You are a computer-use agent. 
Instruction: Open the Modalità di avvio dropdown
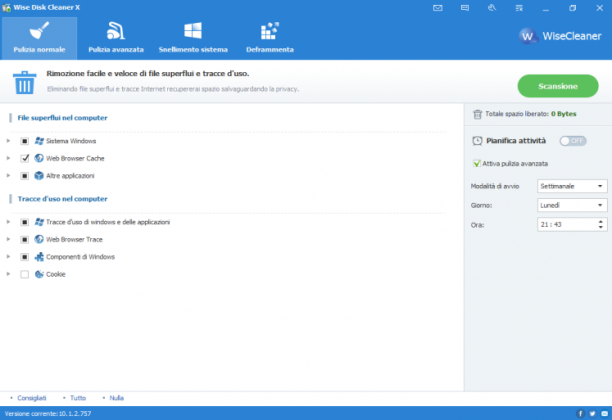coord(572,186)
